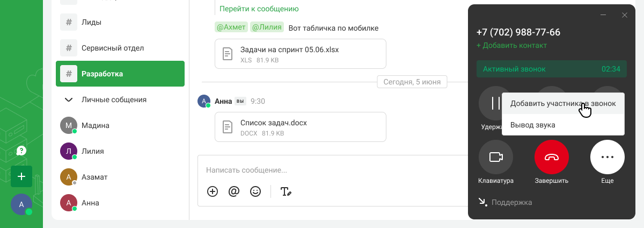The width and height of the screenshot is (644, 228).
Task: Open the emoji picker smiley icon
Action: pyautogui.click(x=255, y=191)
